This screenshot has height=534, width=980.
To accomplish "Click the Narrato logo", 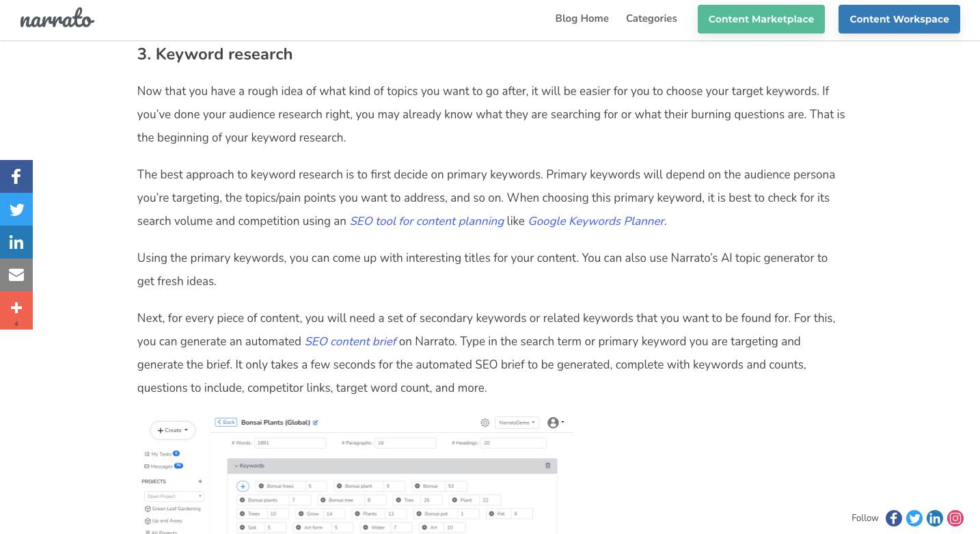I will [57, 19].
